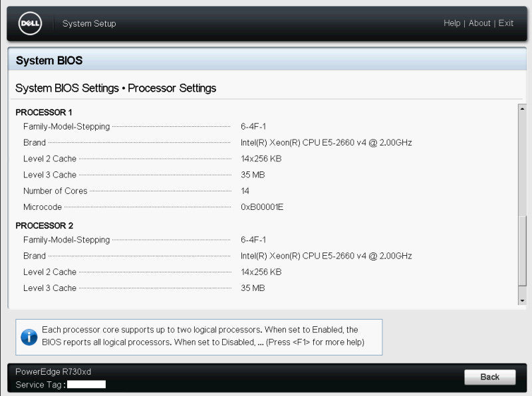Screen dimensions: 532x396
Task: Click Processor 1 Level 2 Cache label
Action: click(x=50, y=159)
